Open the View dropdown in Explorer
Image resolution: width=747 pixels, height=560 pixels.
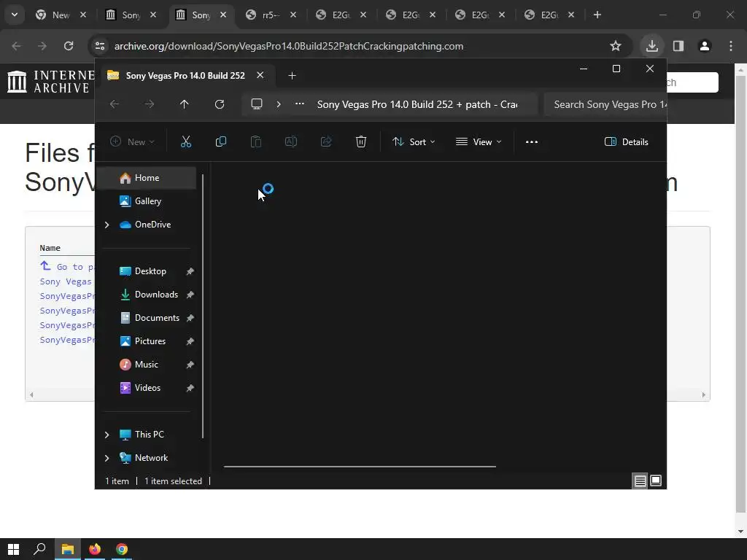(479, 142)
